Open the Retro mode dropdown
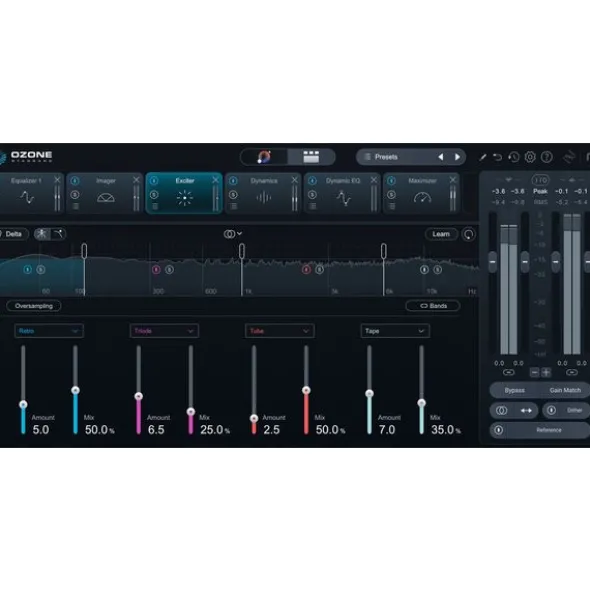 (49, 331)
